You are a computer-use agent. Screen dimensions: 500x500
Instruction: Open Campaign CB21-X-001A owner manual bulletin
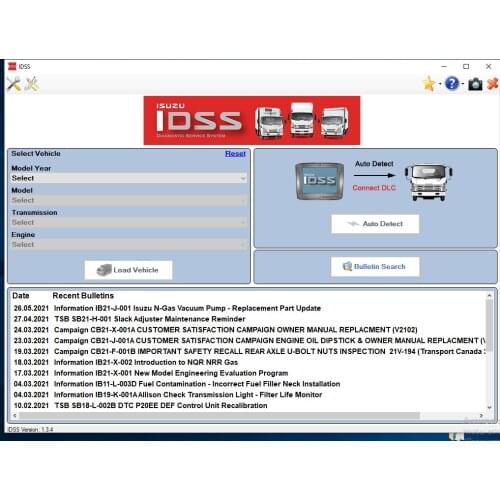tap(236, 330)
